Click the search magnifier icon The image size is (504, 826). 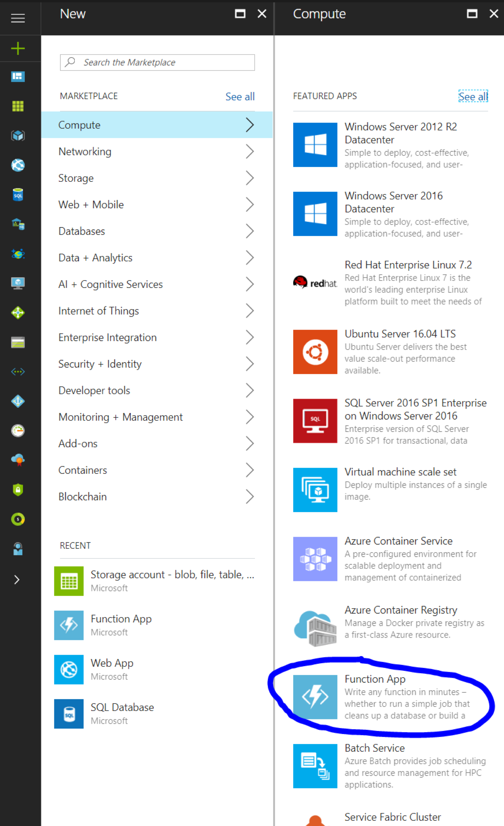[70, 62]
